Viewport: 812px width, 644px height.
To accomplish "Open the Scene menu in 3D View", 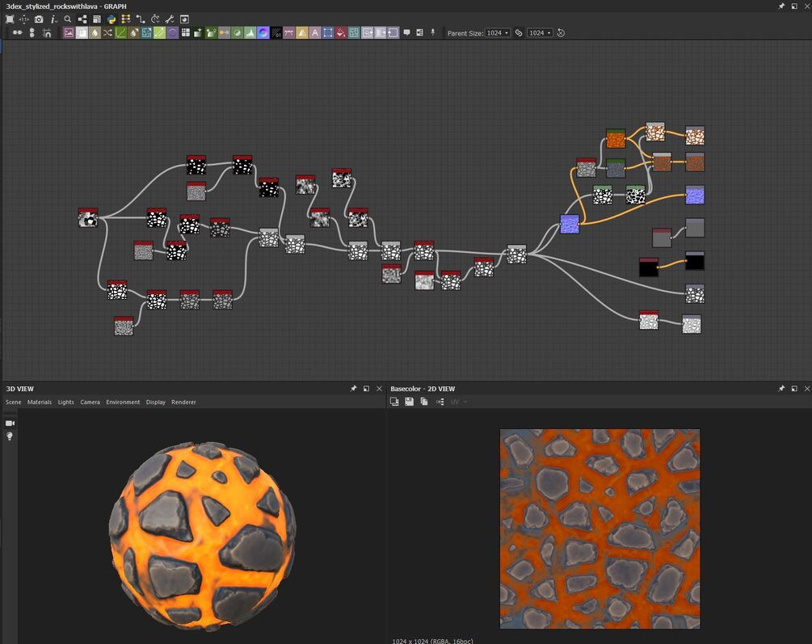I will pos(14,402).
